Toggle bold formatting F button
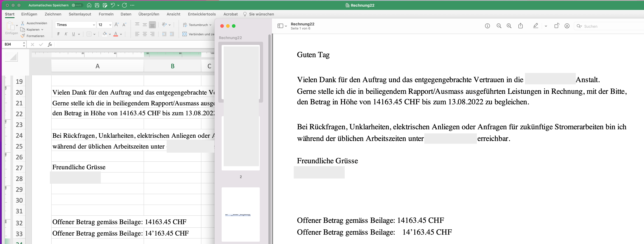 click(x=59, y=34)
